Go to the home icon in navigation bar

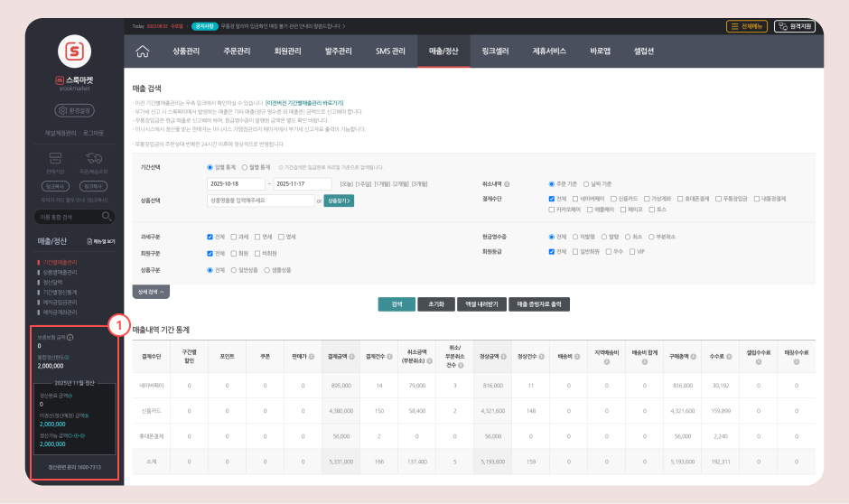pos(142,51)
